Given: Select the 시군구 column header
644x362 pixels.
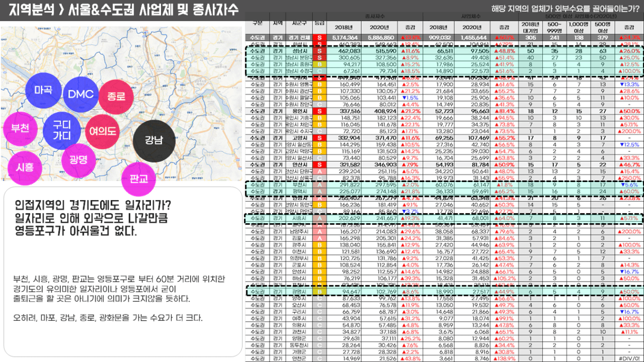Looking at the screenshot, I should [x=299, y=23].
